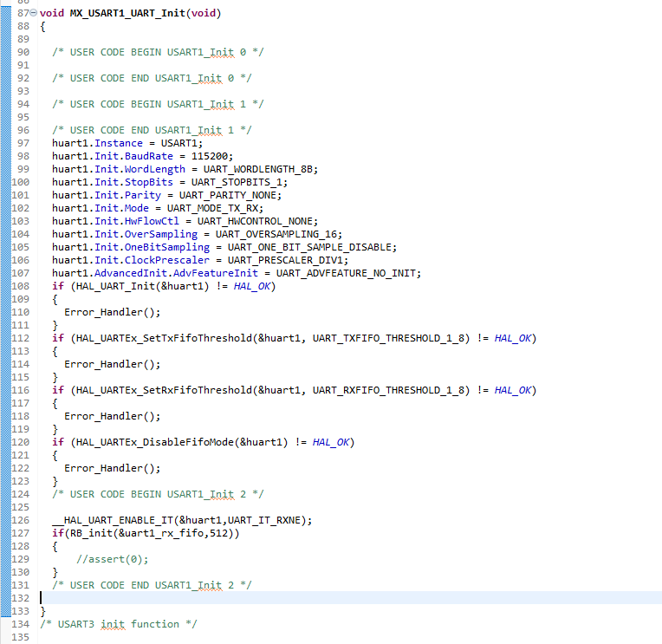662x644 pixels.
Task: Click line number 98 in gutter
Action: coord(23,156)
